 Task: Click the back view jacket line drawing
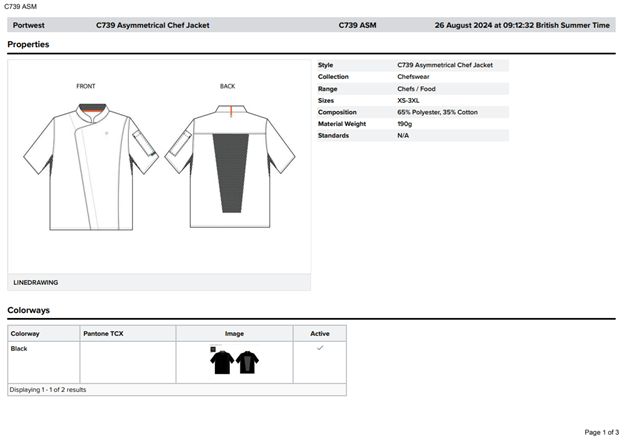228,160
